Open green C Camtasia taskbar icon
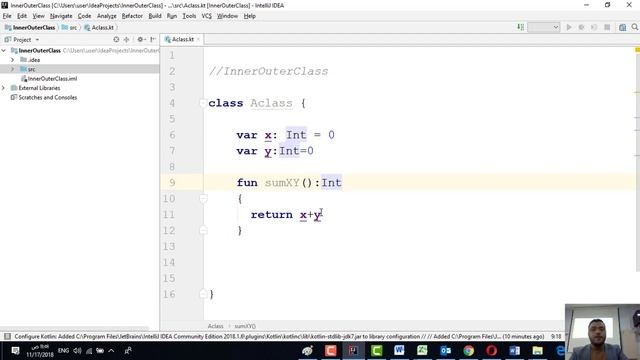This screenshot has width=640, height=360. coord(376,351)
